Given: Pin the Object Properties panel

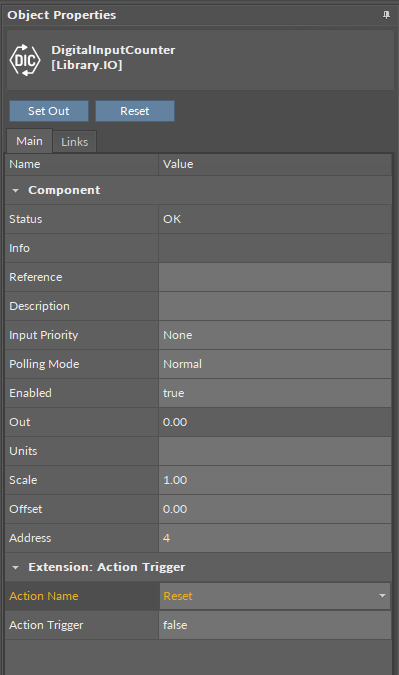Looking at the screenshot, I should coord(386,15).
